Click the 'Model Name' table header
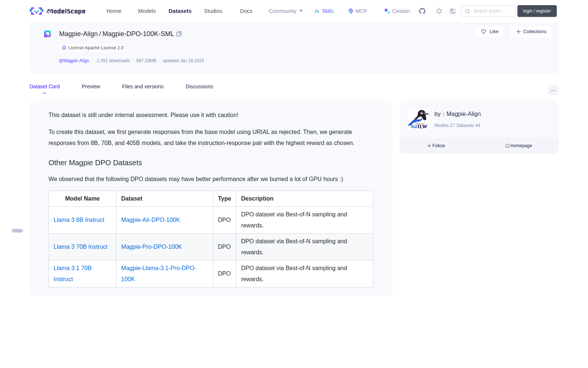The height and width of the screenshot is (368, 588). click(x=82, y=199)
